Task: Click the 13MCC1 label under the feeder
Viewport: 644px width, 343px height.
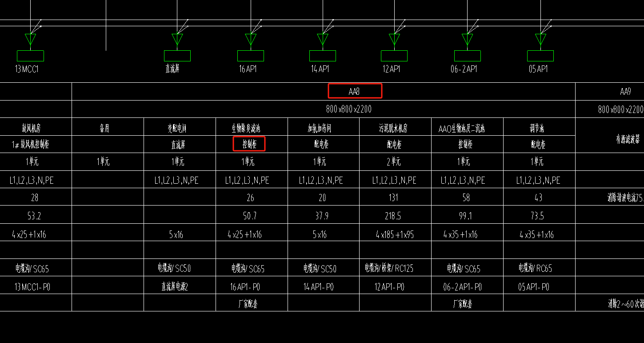Action: coord(27,69)
